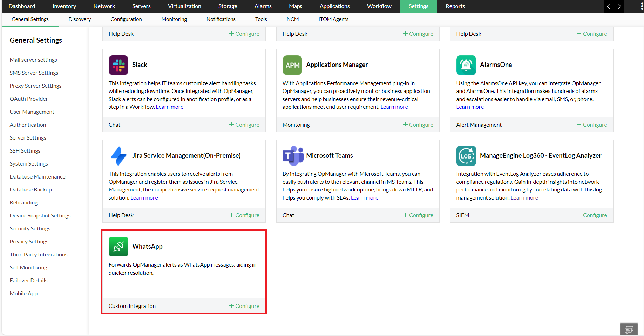Open Learn more in Jira Service card
This screenshot has height=336, width=644.
click(x=144, y=198)
